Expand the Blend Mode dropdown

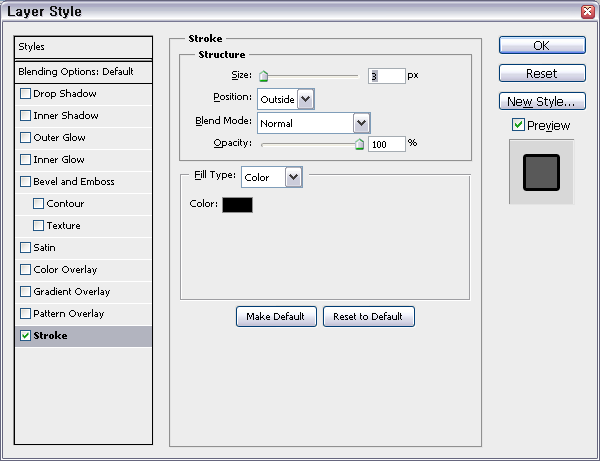click(x=313, y=123)
